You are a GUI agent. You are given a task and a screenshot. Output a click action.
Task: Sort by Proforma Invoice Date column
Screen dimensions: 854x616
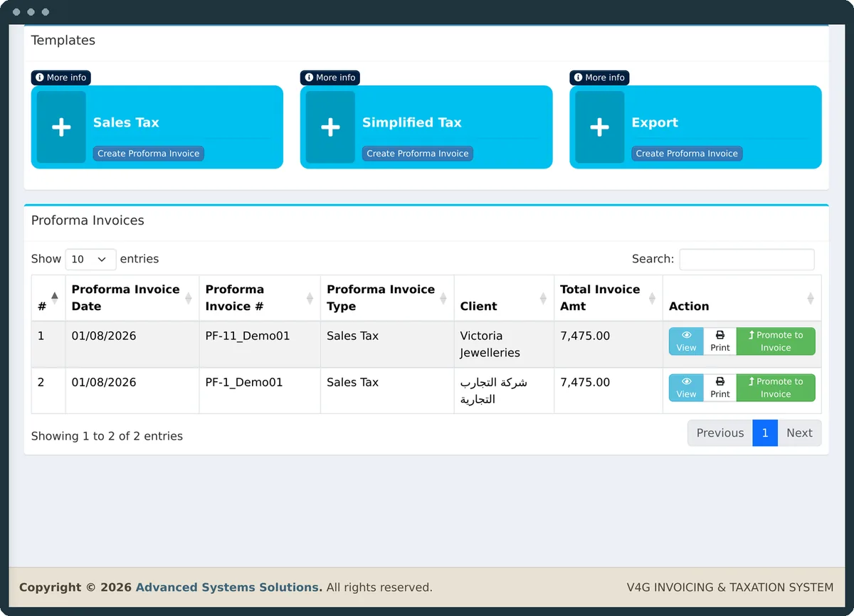click(x=132, y=298)
